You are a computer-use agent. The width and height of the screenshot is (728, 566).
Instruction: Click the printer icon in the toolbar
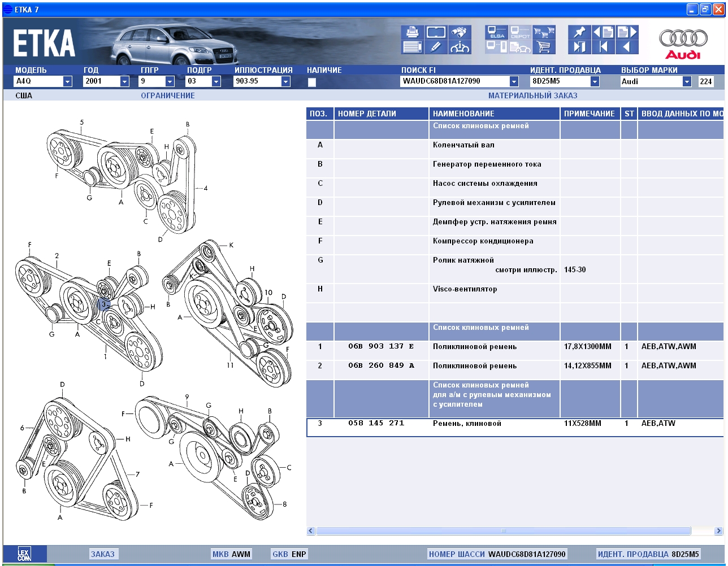click(413, 32)
